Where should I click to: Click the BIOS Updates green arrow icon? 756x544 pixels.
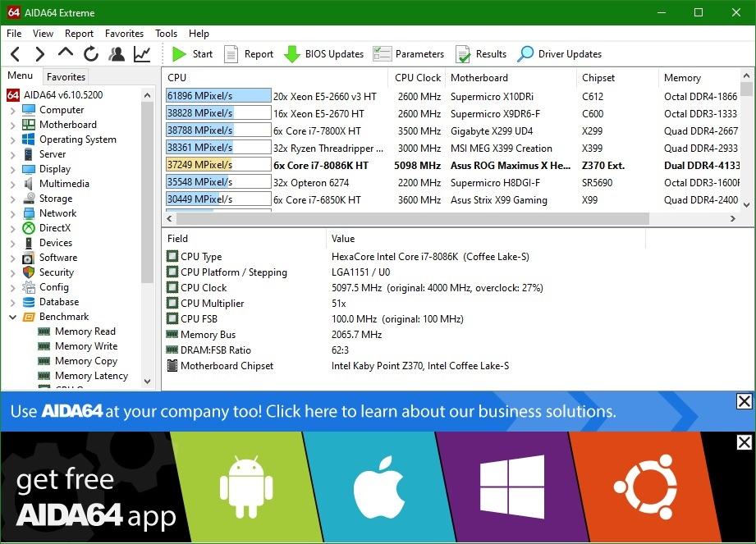point(291,54)
